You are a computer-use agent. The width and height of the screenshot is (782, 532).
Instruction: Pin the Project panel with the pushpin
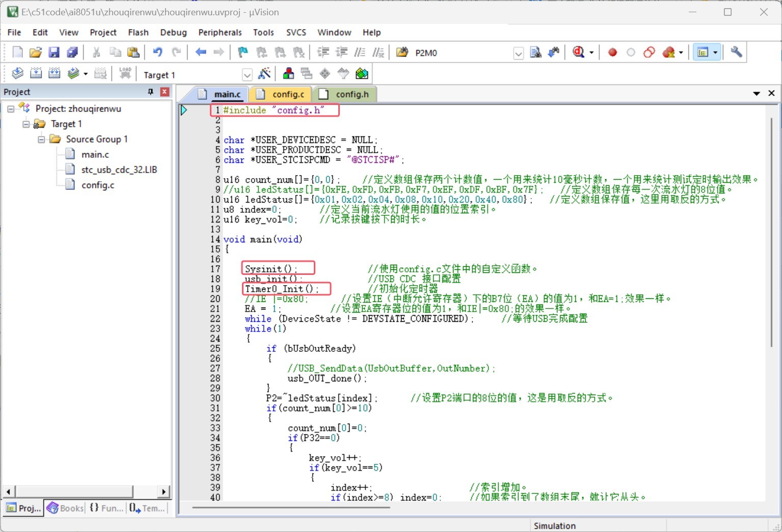pos(150,92)
